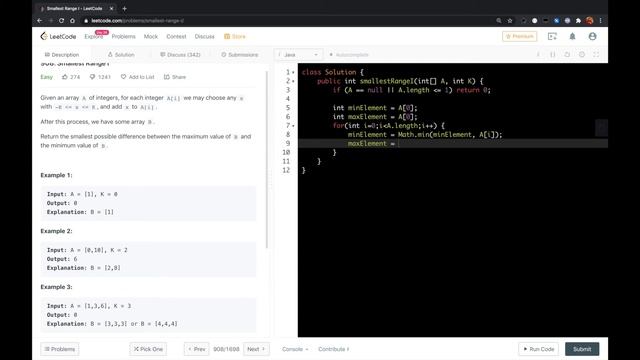640x360 pixels.
Task: Go to previous problem with Prev
Action: coord(196,349)
